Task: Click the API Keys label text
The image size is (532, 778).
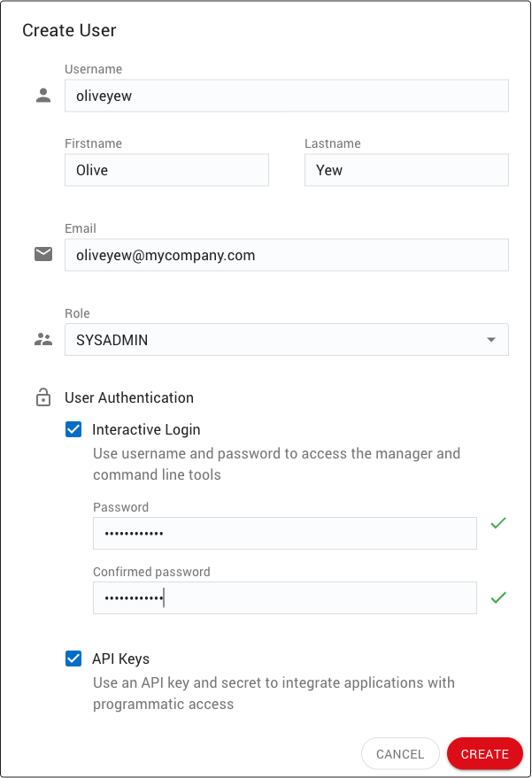Action: click(x=120, y=659)
